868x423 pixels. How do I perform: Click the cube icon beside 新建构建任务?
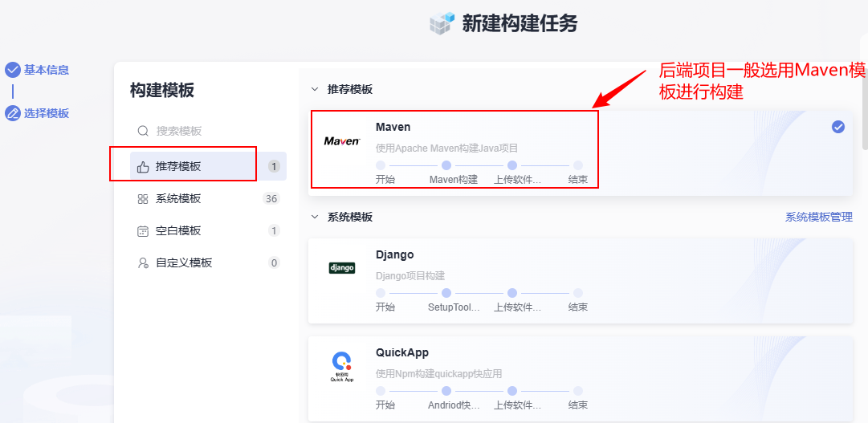[x=442, y=24]
